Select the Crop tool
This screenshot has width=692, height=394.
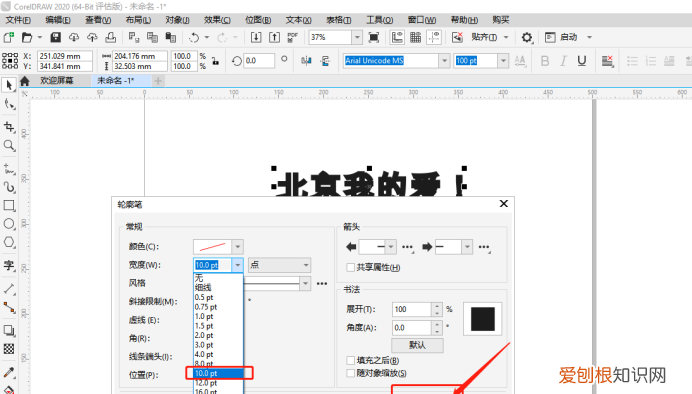point(9,127)
